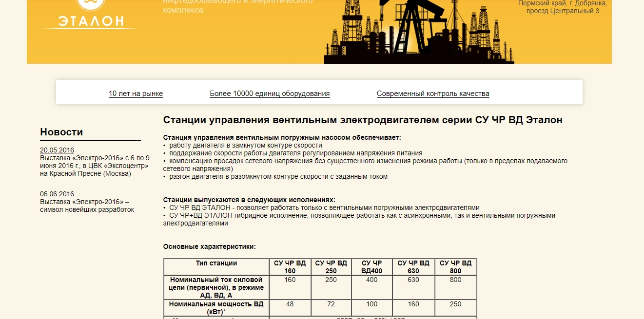Click the oil derricks header image
Viewport: 644px width, 319px height.
pyautogui.click(x=419, y=32)
